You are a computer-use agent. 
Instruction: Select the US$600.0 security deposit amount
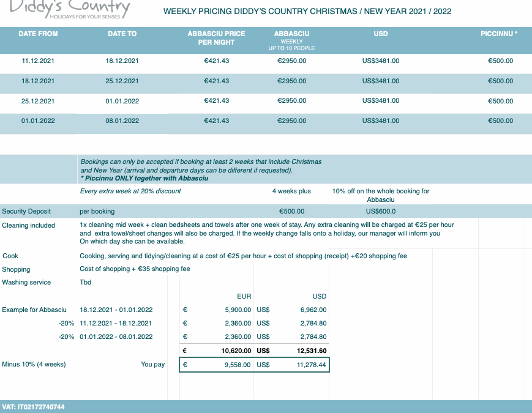381,212
